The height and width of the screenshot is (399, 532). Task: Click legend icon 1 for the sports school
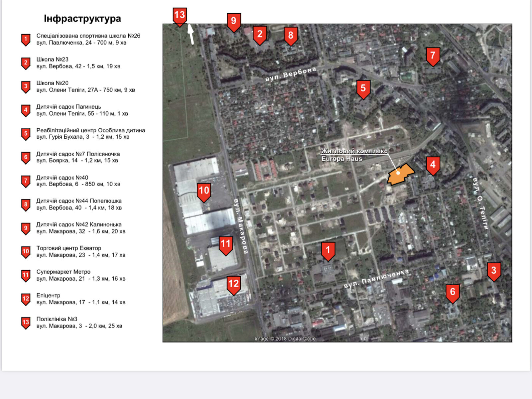[x=26, y=40]
